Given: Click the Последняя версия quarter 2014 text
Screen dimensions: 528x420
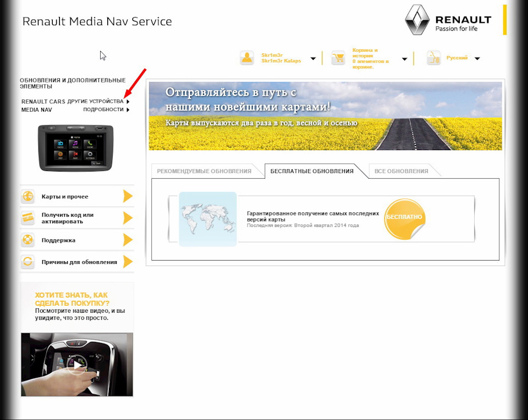Looking at the screenshot, I should click(302, 225).
